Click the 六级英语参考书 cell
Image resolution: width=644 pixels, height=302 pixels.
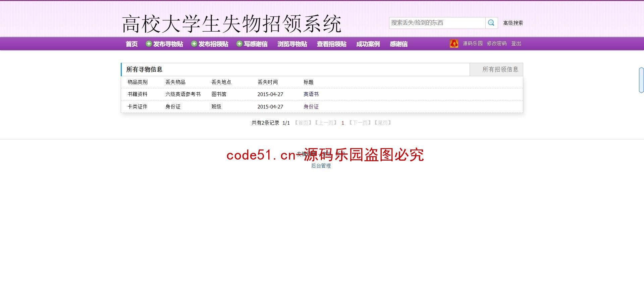pos(183,94)
